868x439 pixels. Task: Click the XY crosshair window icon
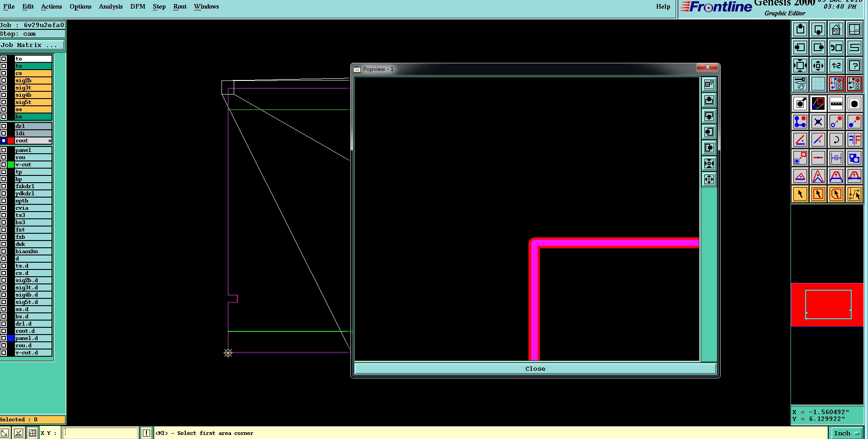click(x=854, y=30)
